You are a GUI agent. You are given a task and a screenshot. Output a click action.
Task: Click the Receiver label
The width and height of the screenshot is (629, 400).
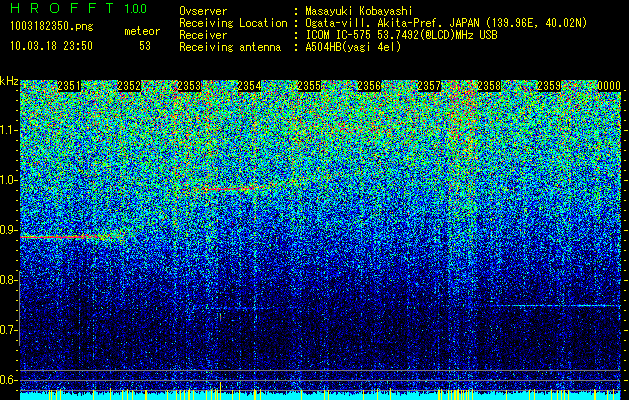203,35
